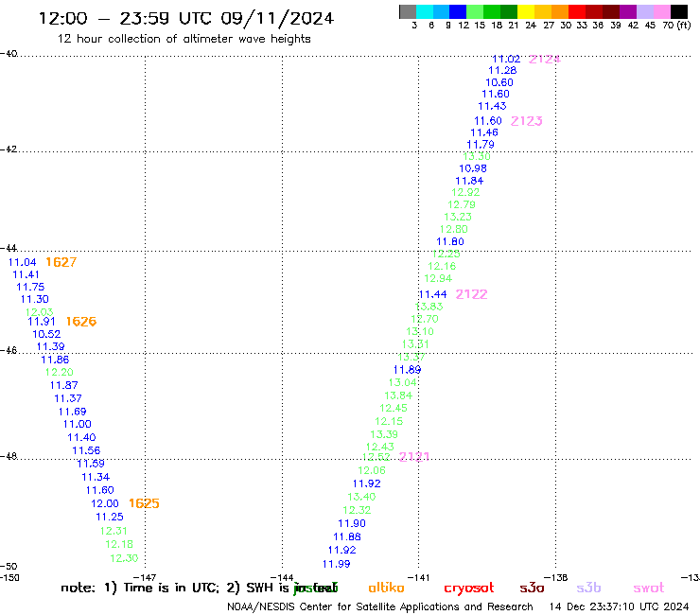Select the wave height value 12.00
The height and width of the screenshot is (615, 700).
click(x=105, y=503)
